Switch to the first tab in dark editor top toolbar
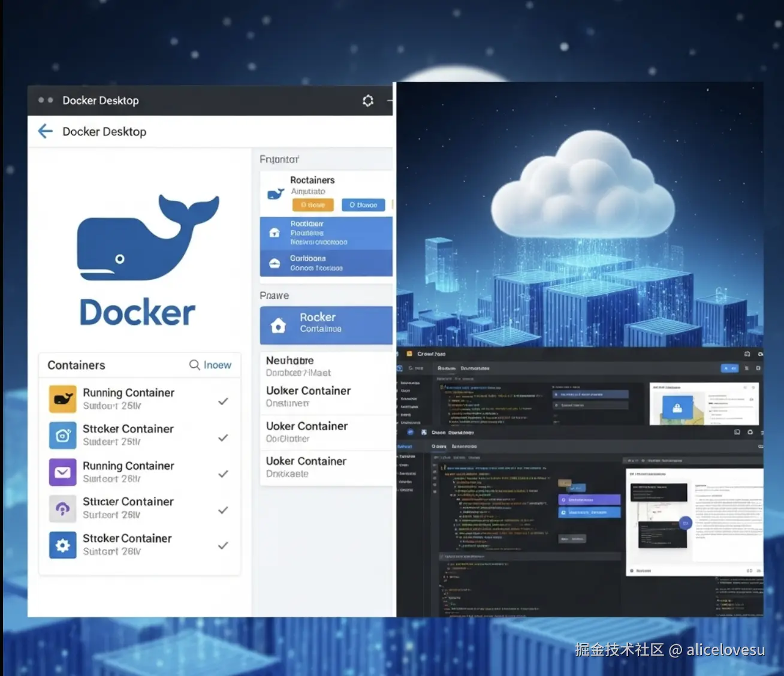Viewport: 784px width, 676px height. [x=447, y=368]
